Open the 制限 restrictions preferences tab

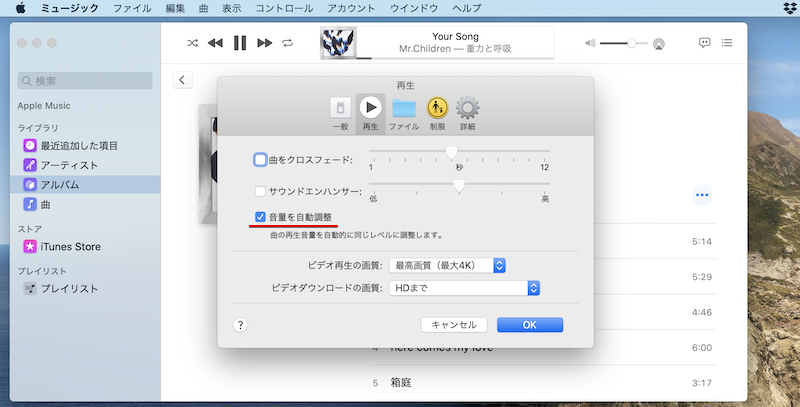click(437, 113)
